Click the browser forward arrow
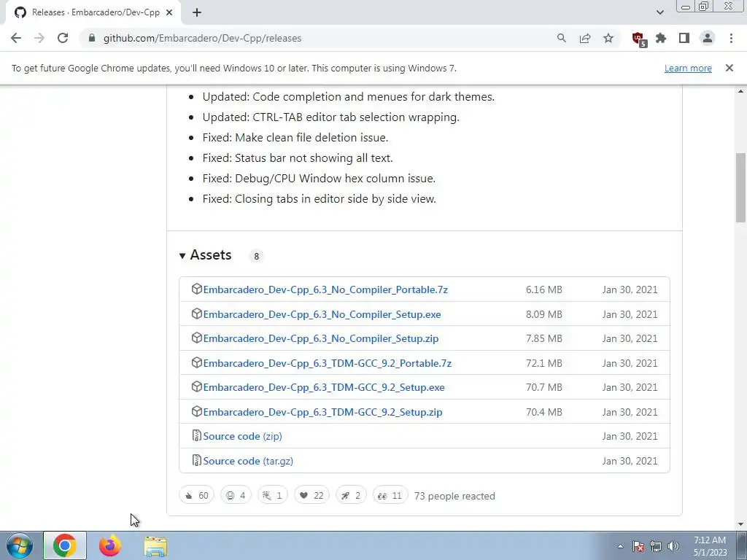Viewport: 747px width, 560px height. pyautogui.click(x=39, y=38)
